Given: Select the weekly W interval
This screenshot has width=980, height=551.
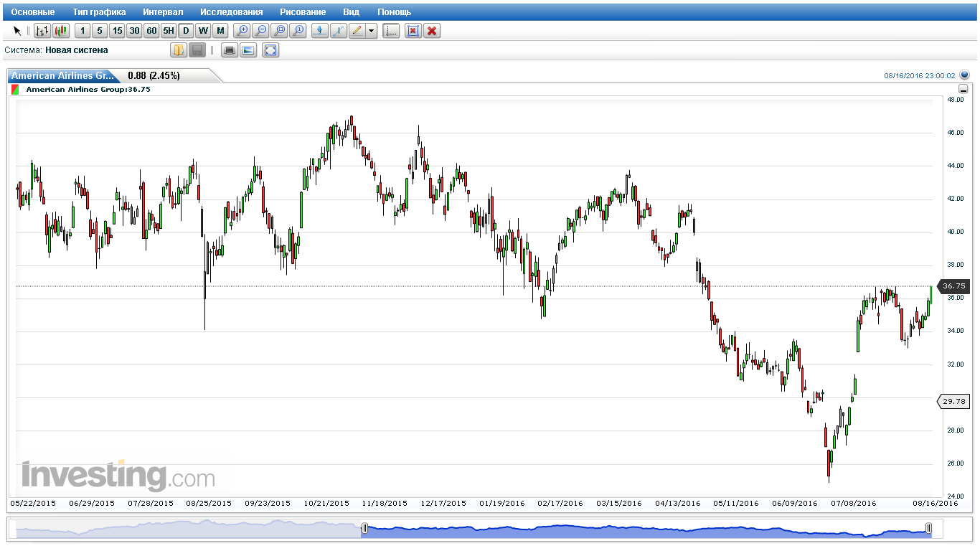Looking at the screenshot, I should [x=203, y=31].
